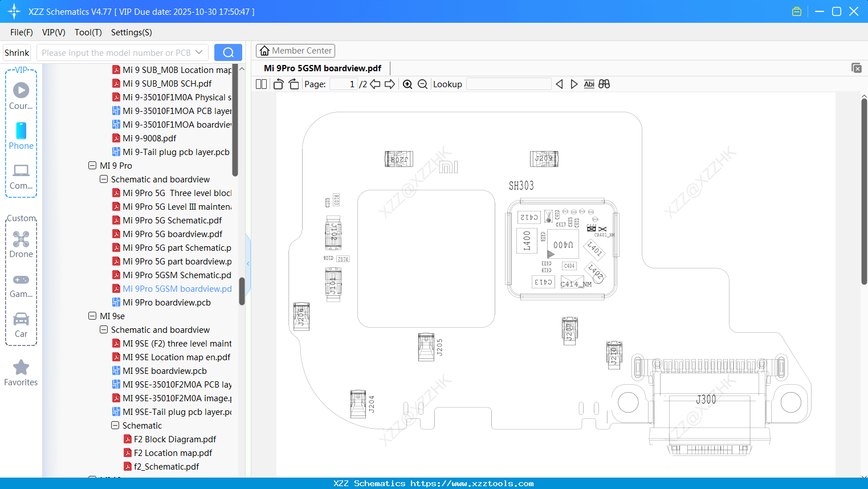The width and height of the screenshot is (868, 489).
Task: Select the Computer category icon
Action: 21,176
